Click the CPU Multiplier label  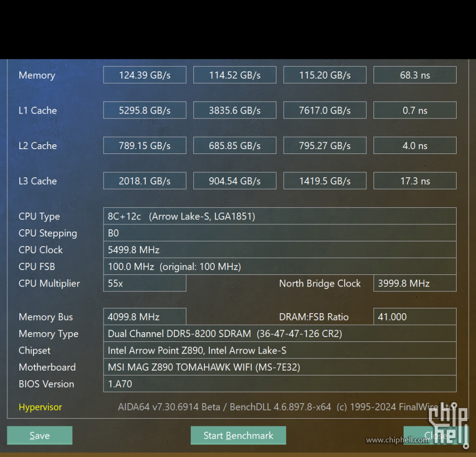(x=49, y=283)
